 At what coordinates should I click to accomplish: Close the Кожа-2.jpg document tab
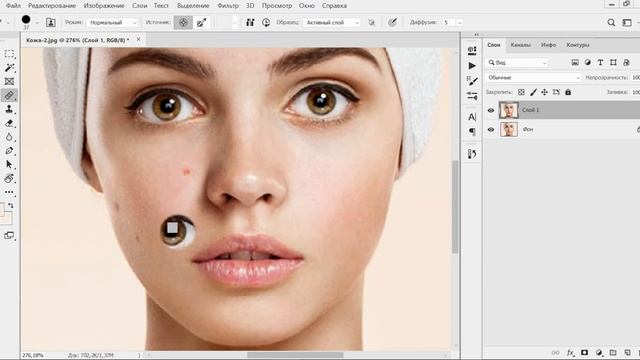[x=138, y=40]
